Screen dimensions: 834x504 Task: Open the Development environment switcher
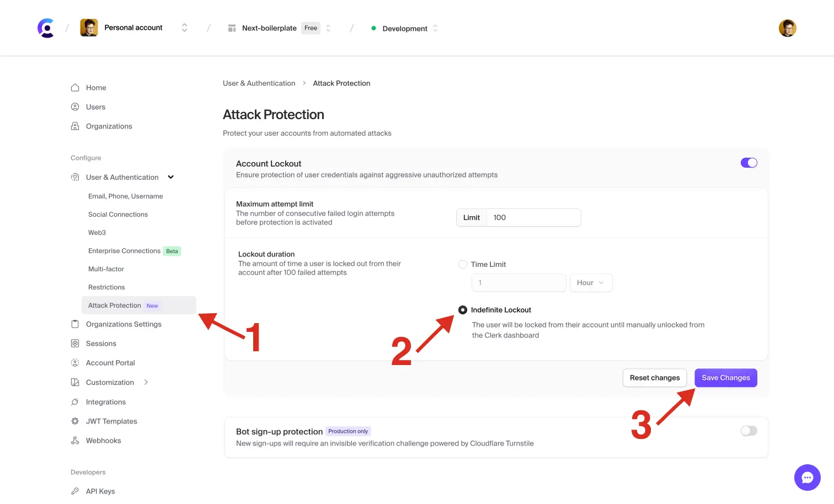pos(405,29)
